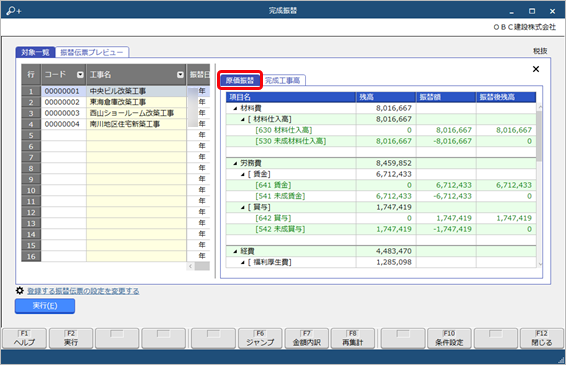Switch to the 振替伝票プレビュー tab
566x365 pixels.
(92, 52)
